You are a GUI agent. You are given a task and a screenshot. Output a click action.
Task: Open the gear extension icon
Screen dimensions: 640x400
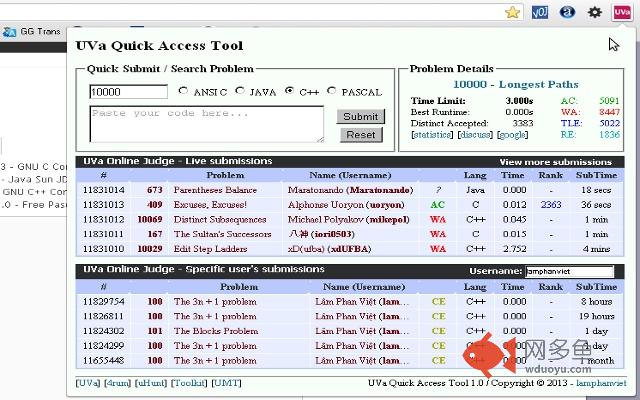[594, 12]
